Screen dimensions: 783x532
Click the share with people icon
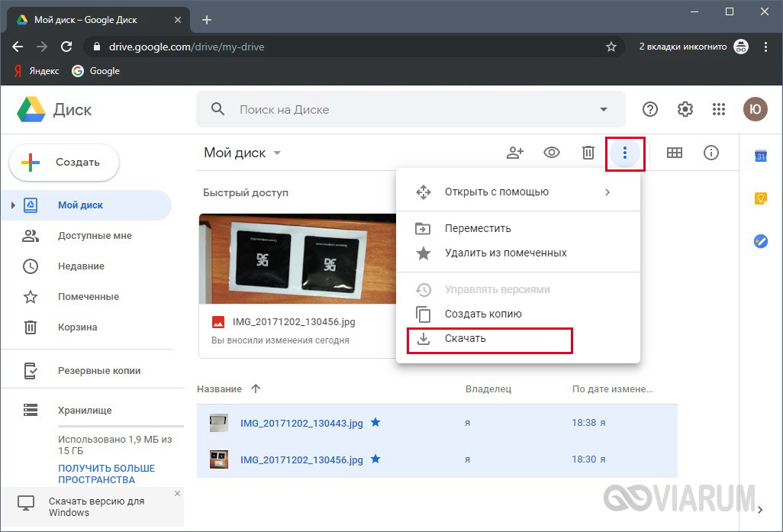[x=515, y=153]
